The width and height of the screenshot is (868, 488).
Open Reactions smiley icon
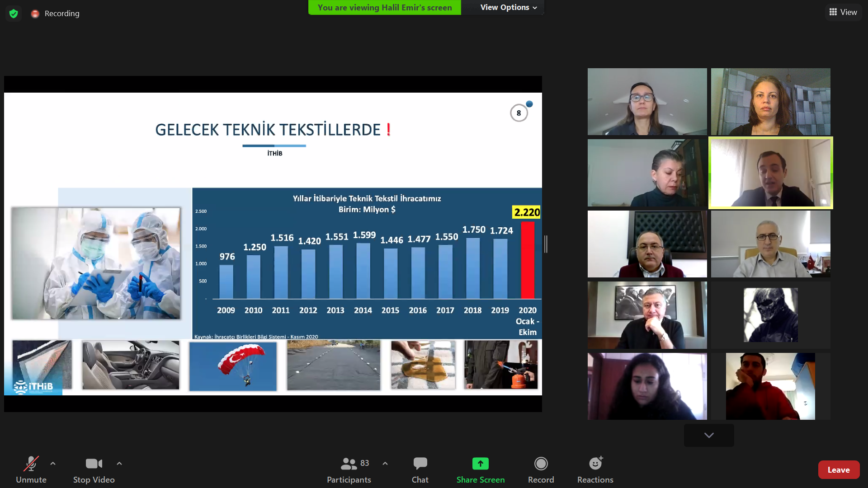595,464
